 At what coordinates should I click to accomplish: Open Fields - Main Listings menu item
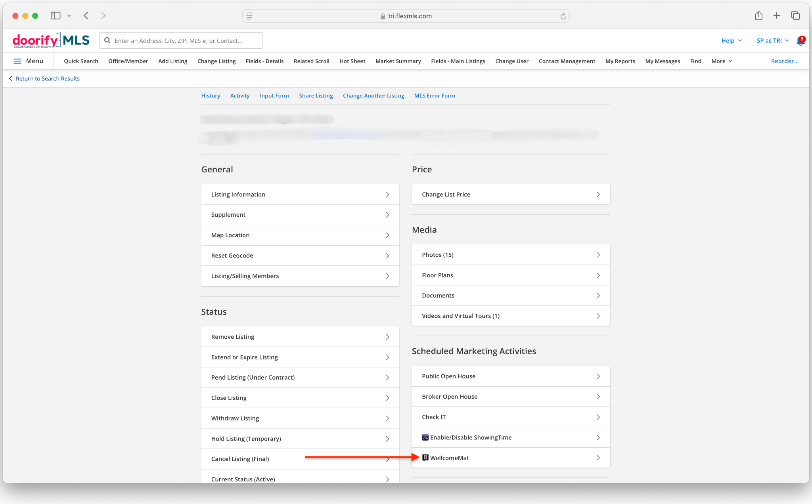click(458, 61)
